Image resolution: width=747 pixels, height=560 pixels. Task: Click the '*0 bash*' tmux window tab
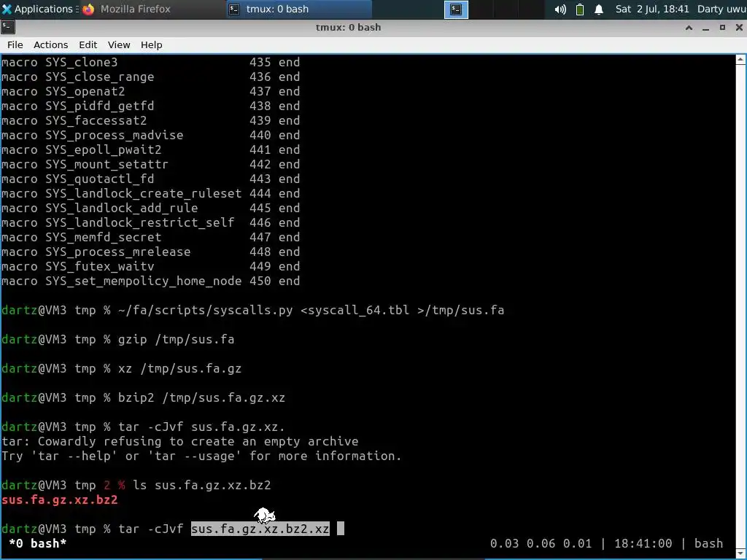click(38, 543)
